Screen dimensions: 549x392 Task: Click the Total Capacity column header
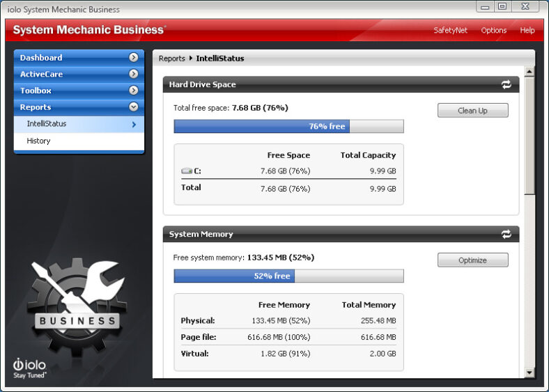[368, 155]
